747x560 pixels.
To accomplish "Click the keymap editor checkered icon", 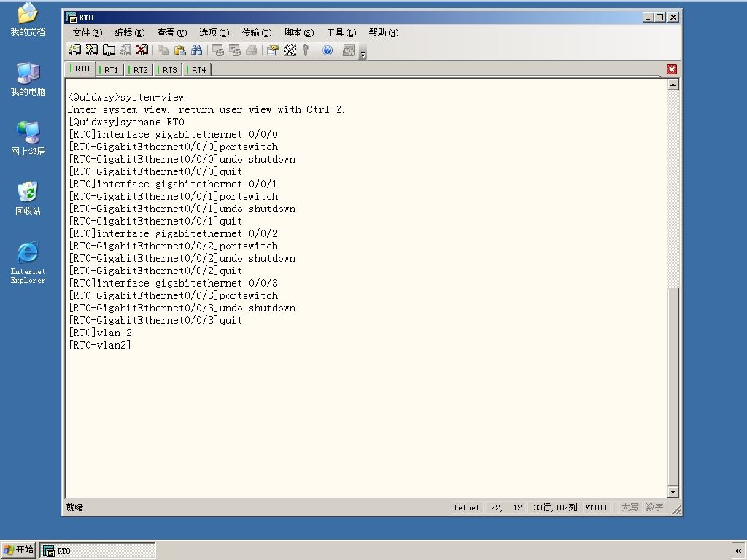I will (x=290, y=50).
